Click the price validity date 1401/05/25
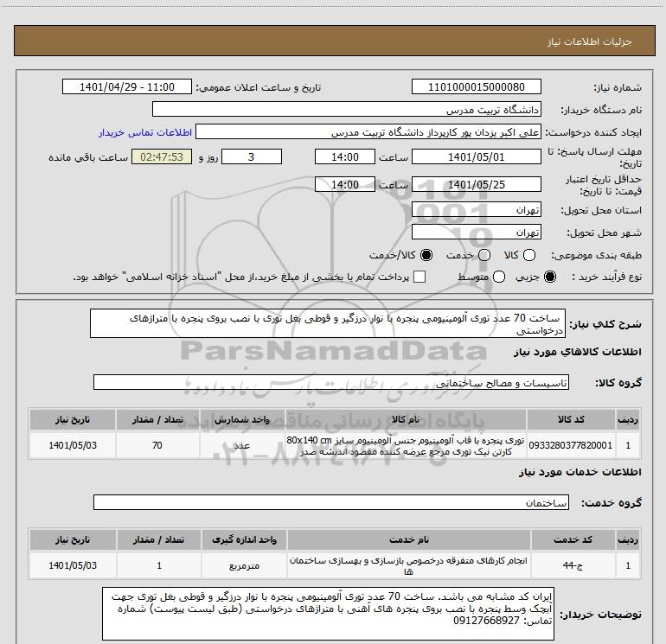 pyautogui.click(x=476, y=184)
